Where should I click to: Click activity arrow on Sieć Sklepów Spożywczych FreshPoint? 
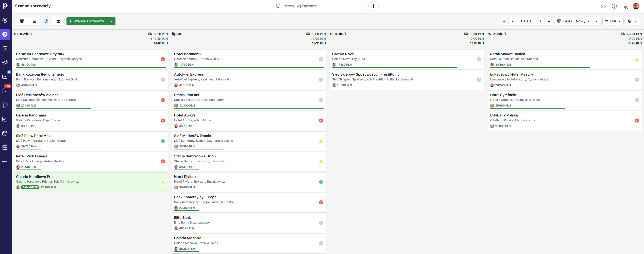point(479,80)
